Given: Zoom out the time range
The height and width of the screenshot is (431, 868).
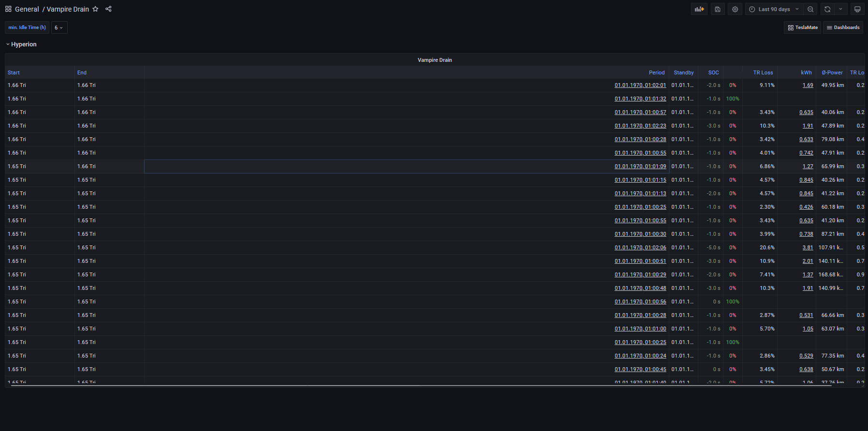Looking at the screenshot, I should [x=810, y=9].
